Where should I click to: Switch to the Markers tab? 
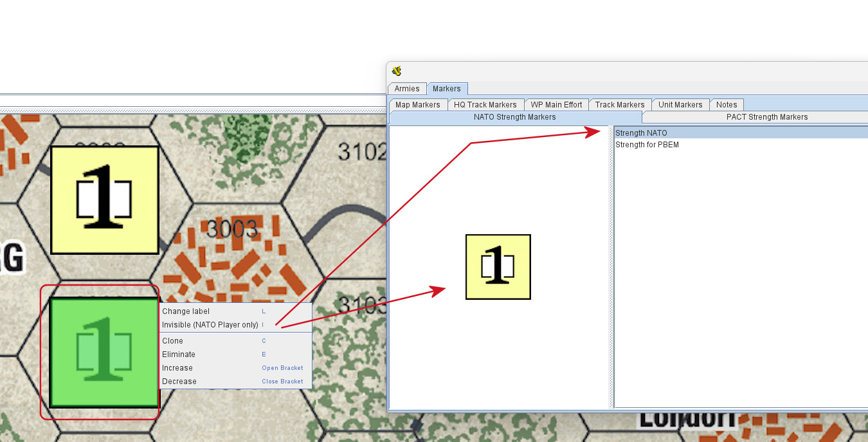pyautogui.click(x=446, y=89)
